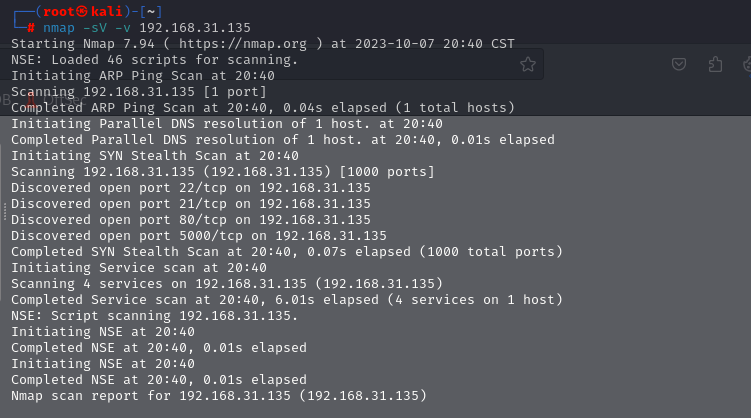Image resolution: width=751 pixels, height=418 pixels.
Task: Open the Save to Pocket icon
Action: [x=678, y=64]
